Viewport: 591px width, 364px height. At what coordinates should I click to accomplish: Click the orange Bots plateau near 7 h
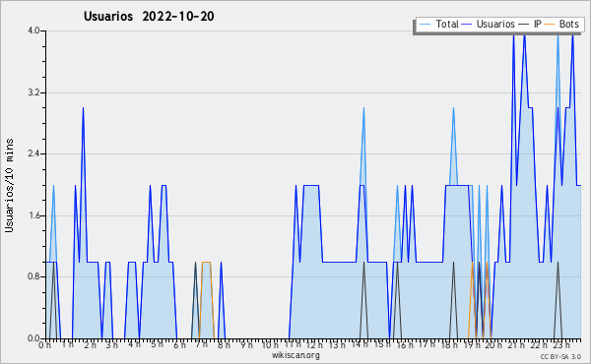point(206,262)
